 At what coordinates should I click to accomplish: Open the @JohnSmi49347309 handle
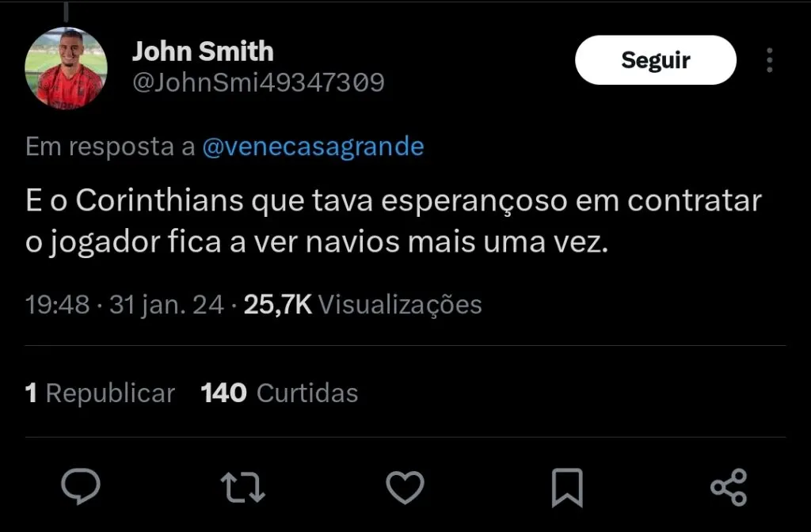(x=257, y=82)
